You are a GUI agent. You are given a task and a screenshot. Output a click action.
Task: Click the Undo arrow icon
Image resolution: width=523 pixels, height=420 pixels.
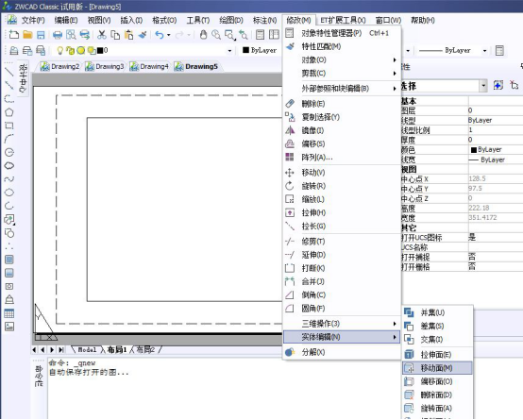click(160, 35)
